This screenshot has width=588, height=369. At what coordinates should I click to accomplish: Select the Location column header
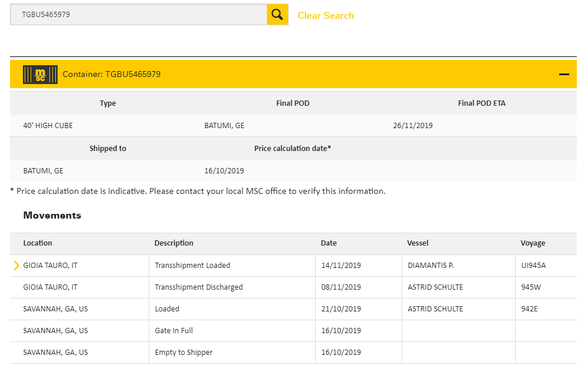point(38,243)
